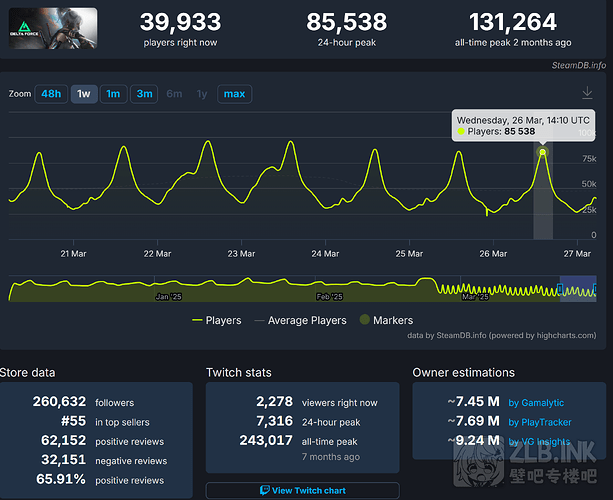This screenshot has width=613, height=500.
Task: Click the Store data heading
Action: tap(27, 373)
